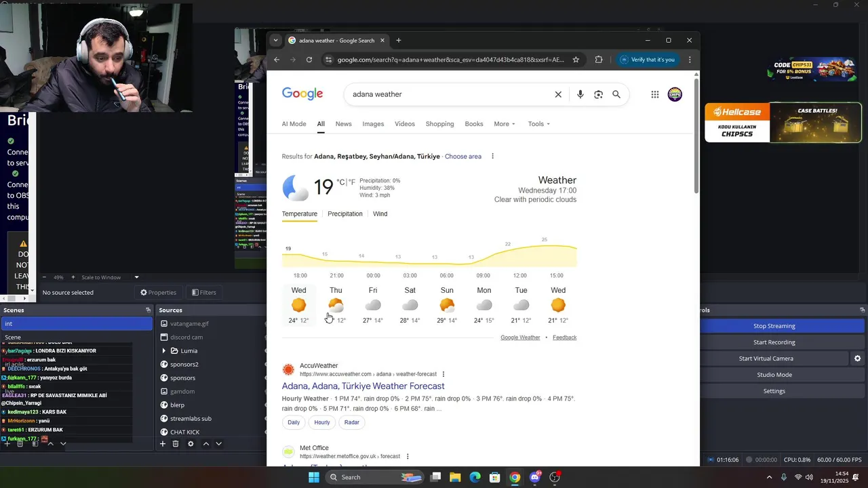
Task: Move source up in Sources list
Action: coord(206,444)
